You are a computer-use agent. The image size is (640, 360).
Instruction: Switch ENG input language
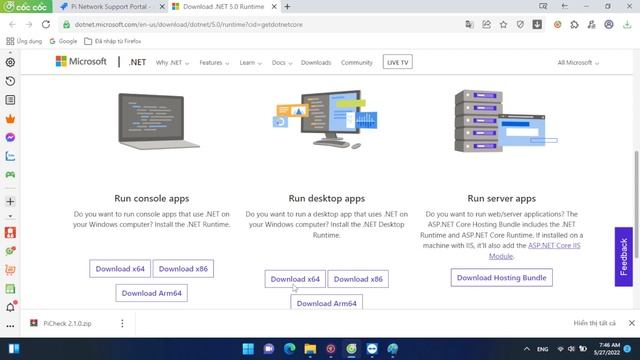coord(542,349)
